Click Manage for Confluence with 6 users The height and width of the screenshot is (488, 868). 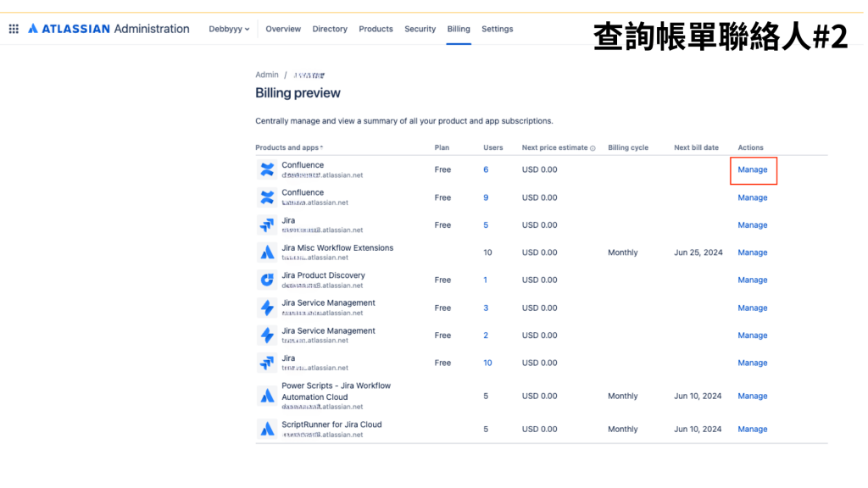753,169
